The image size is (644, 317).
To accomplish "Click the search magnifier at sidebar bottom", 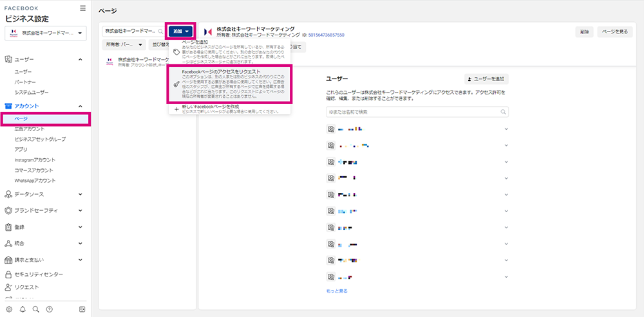I will click(x=35, y=309).
